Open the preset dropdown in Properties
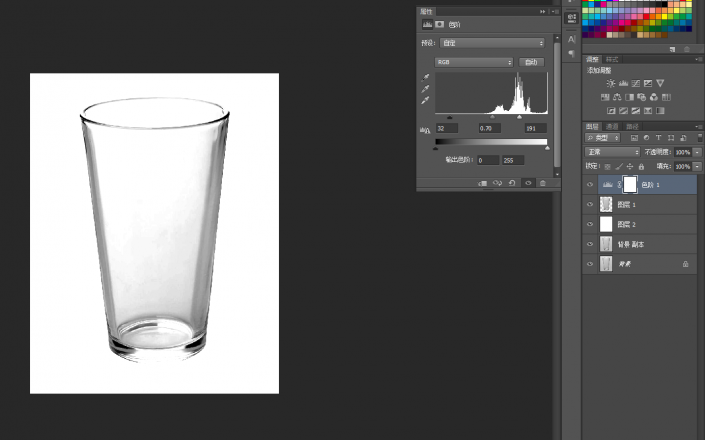 [492, 43]
